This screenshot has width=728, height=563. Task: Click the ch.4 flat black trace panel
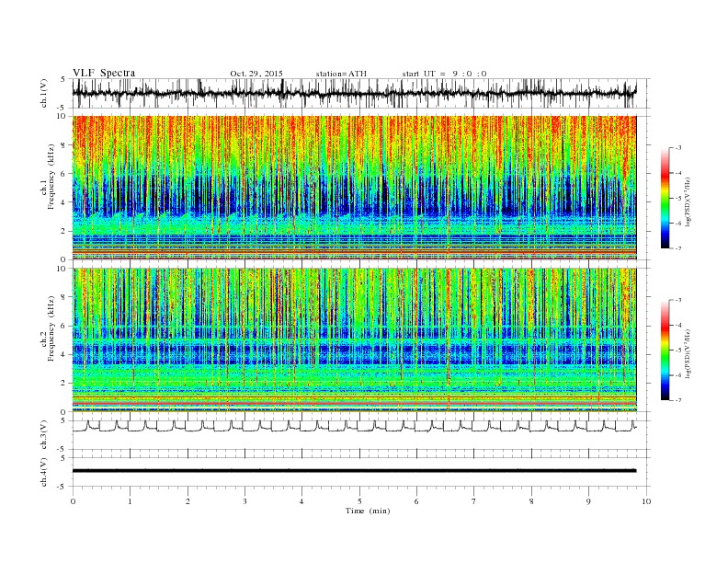361,472
